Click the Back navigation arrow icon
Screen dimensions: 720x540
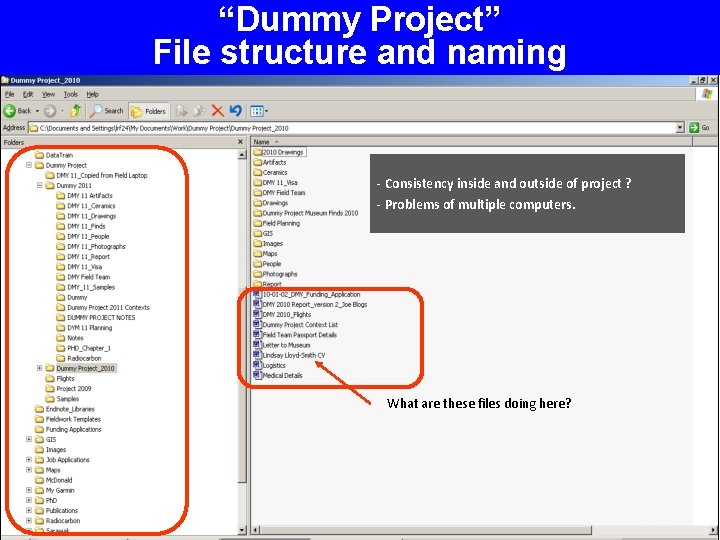10,111
